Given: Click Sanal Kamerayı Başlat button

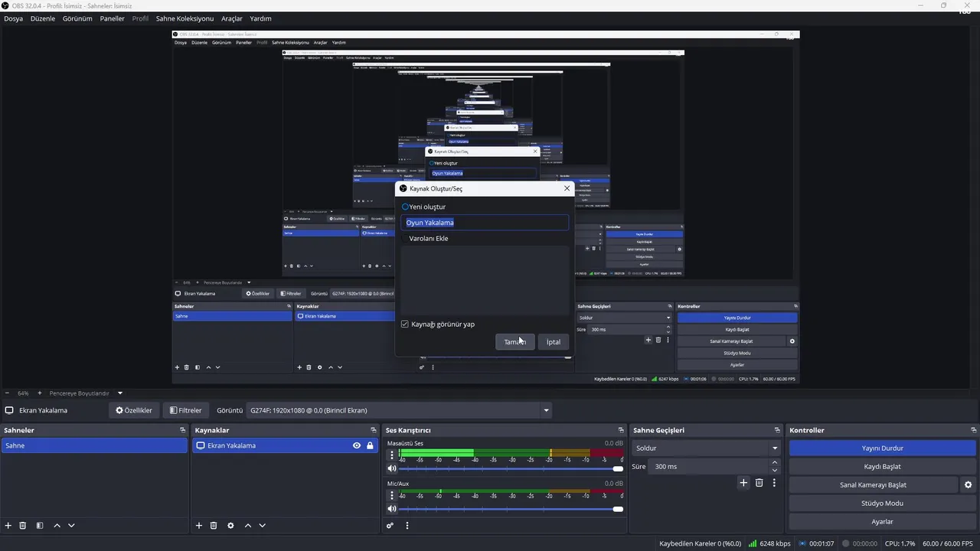Looking at the screenshot, I should tap(873, 484).
